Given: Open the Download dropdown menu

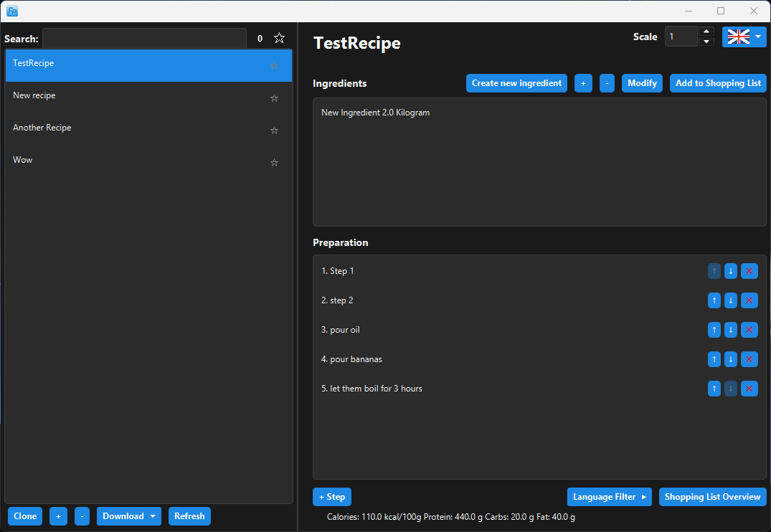Looking at the screenshot, I should coord(128,516).
